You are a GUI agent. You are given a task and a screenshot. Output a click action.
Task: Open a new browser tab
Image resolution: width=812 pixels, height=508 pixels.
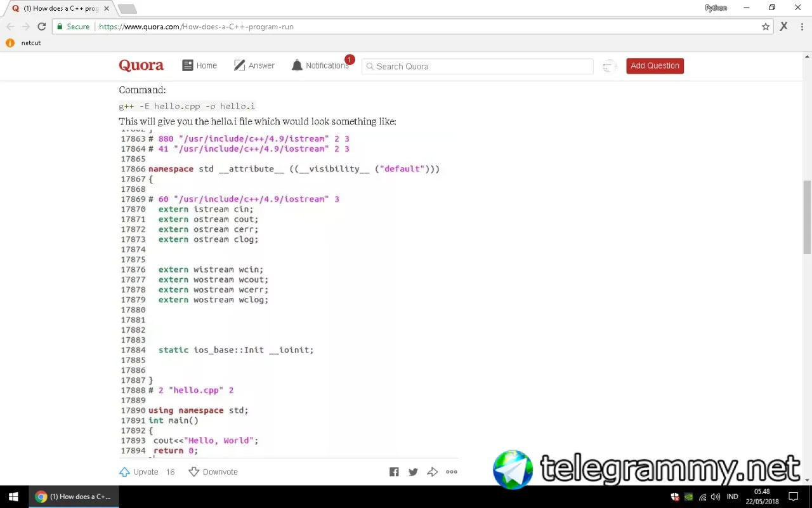(127, 9)
